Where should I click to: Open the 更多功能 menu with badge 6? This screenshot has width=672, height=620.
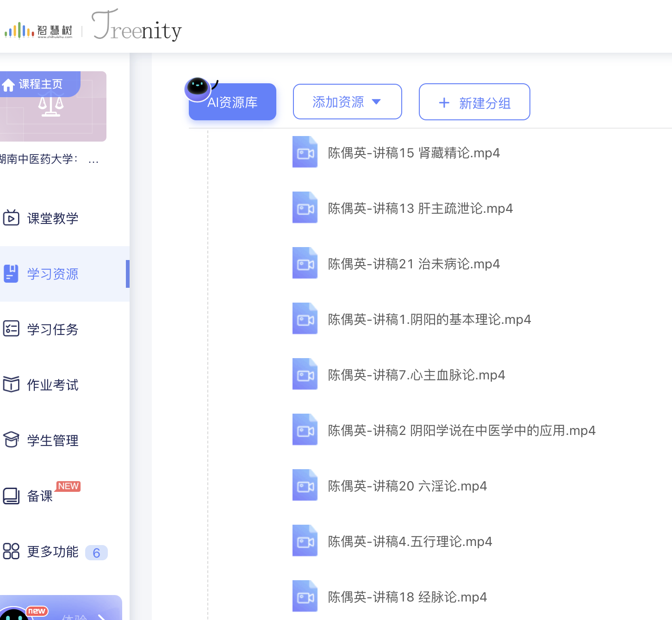[x=53, y=552]
